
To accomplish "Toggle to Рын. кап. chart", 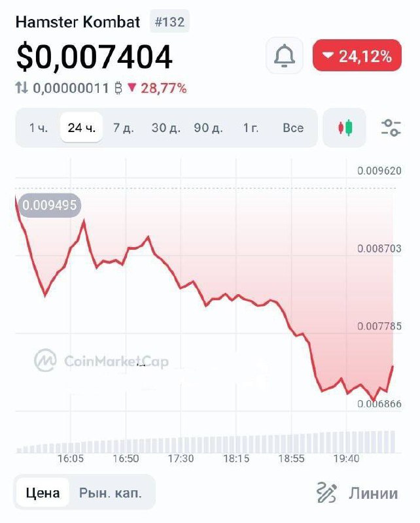I will tap(110, 492).
